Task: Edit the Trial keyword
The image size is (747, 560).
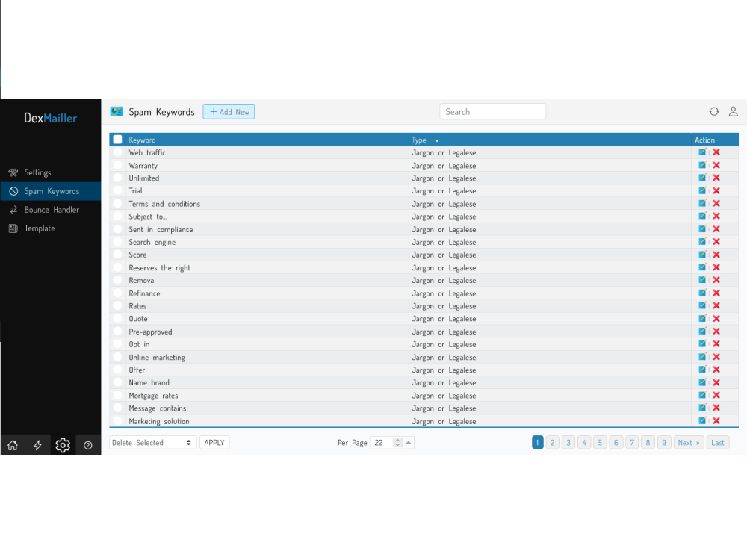Action: coord(702,190)
